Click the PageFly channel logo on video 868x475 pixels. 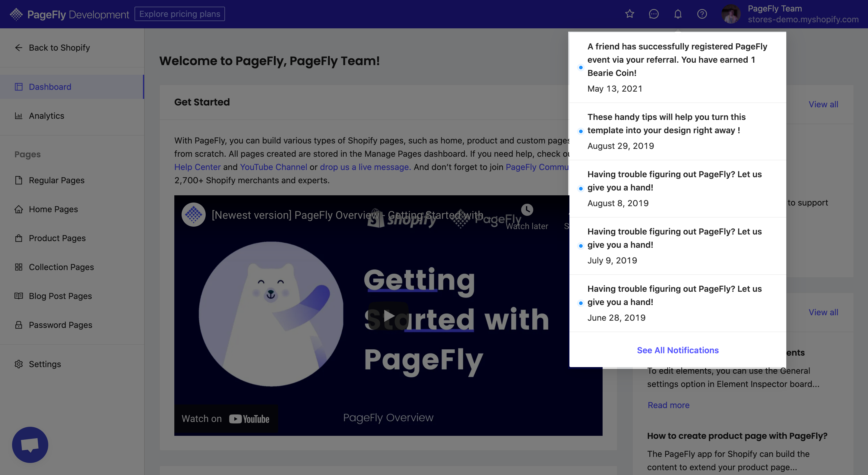193,214
